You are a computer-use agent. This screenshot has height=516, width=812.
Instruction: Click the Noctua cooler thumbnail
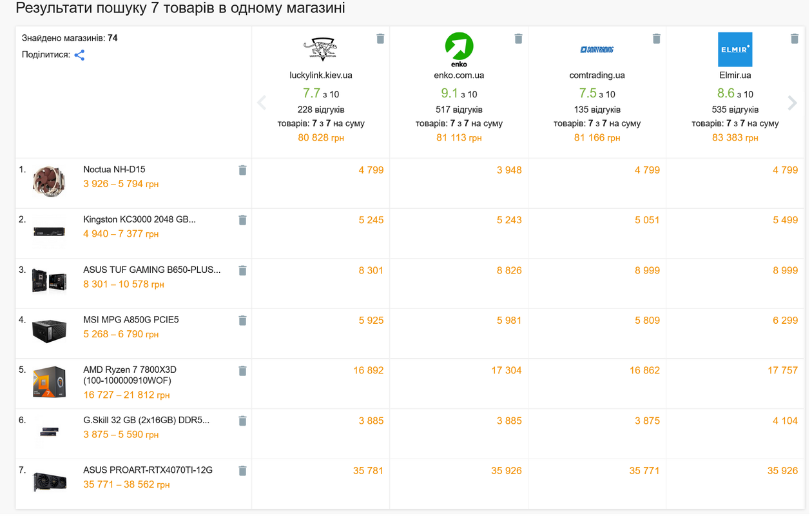tap(49, 181)
